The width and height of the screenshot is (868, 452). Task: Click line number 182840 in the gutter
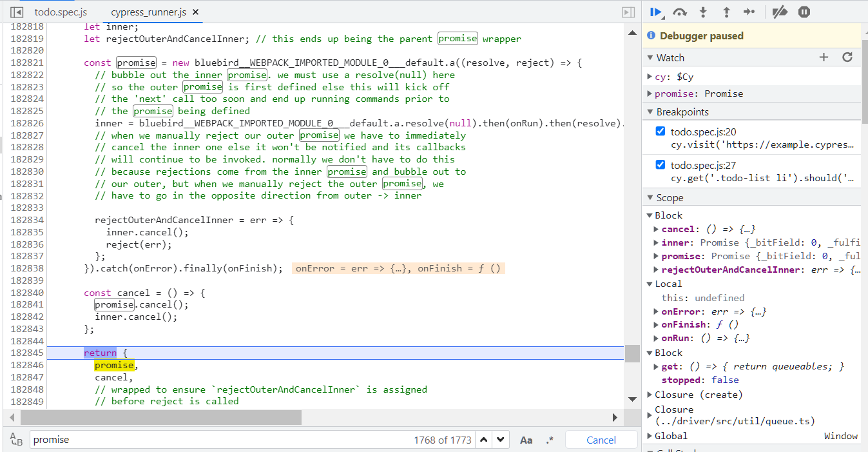pyautogui.click(x=26, y=293)
